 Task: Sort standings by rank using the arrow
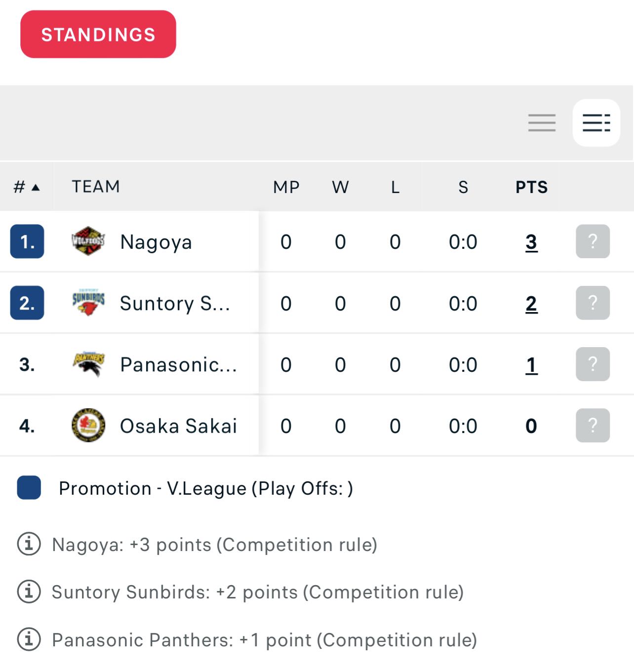pos(36,187)
